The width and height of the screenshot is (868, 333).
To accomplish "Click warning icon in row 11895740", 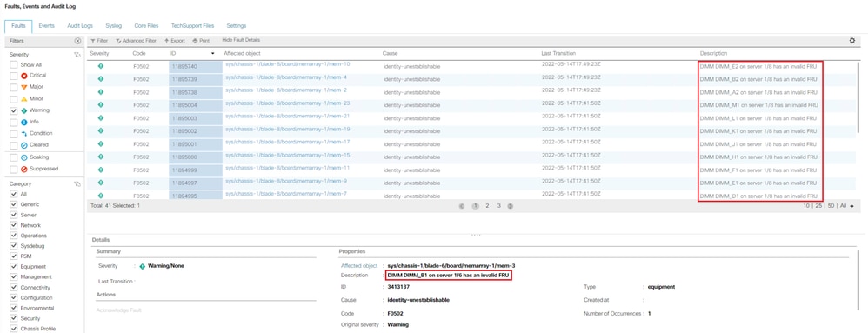I will point(101,66).
